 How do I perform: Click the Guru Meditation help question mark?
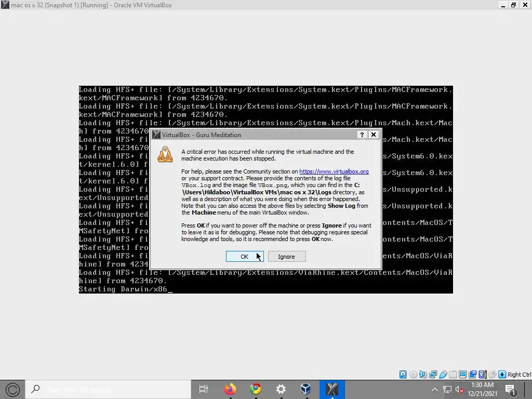pyautogui.click(x=362, y=135)
